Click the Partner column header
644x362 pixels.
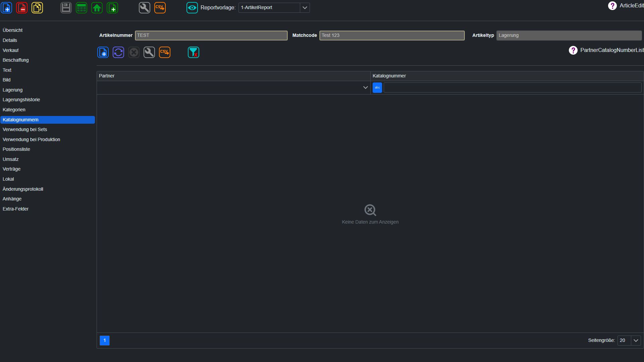233,76
